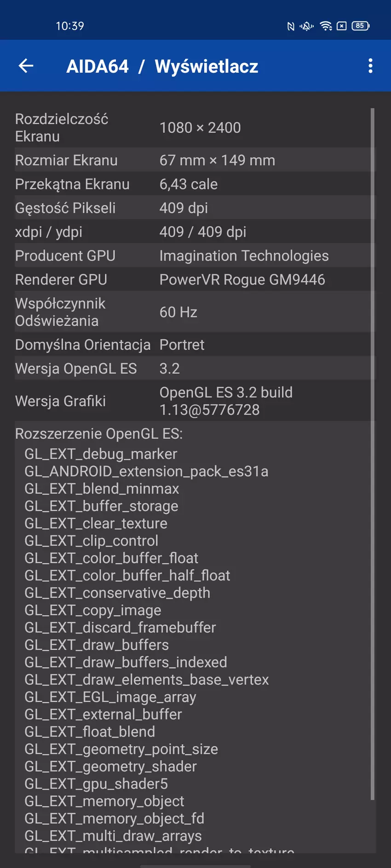Tap GL_EXT_geometry_shader in extensions list
391x868 pixels.
[110, 766]
